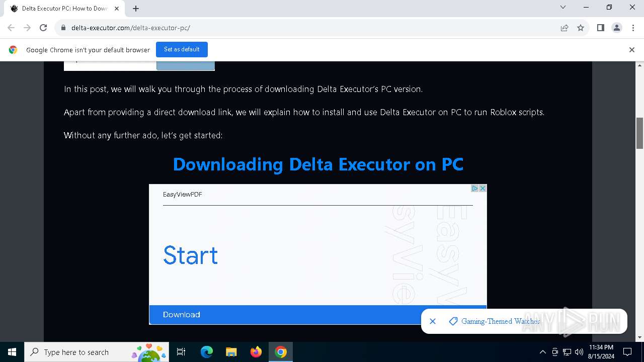Open the Windows Start menu
644x362 pixels.
point(12,352)
